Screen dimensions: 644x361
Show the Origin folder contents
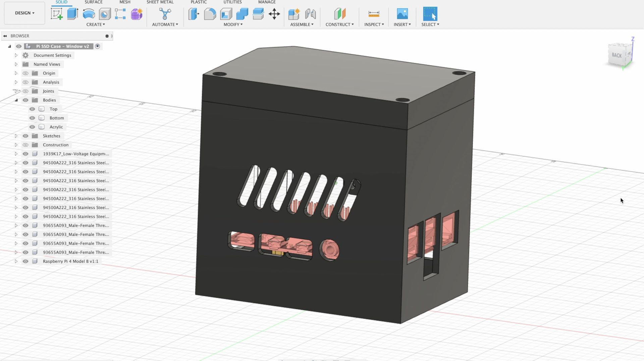click(x=16, y=73)
